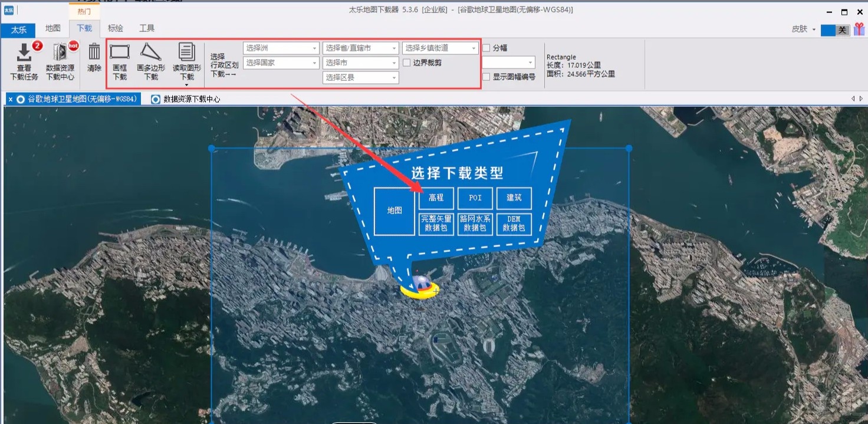The width and height of the screenshot is (868, 424).
Task: Select the 下载 ribbon tab
Action: point(84,28)
